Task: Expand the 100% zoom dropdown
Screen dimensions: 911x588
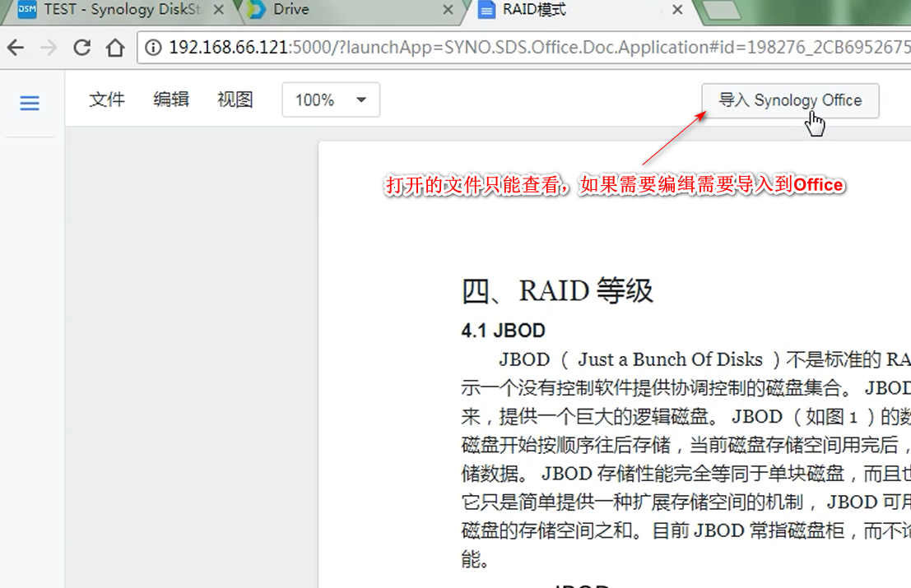Action: pos(331,100)
